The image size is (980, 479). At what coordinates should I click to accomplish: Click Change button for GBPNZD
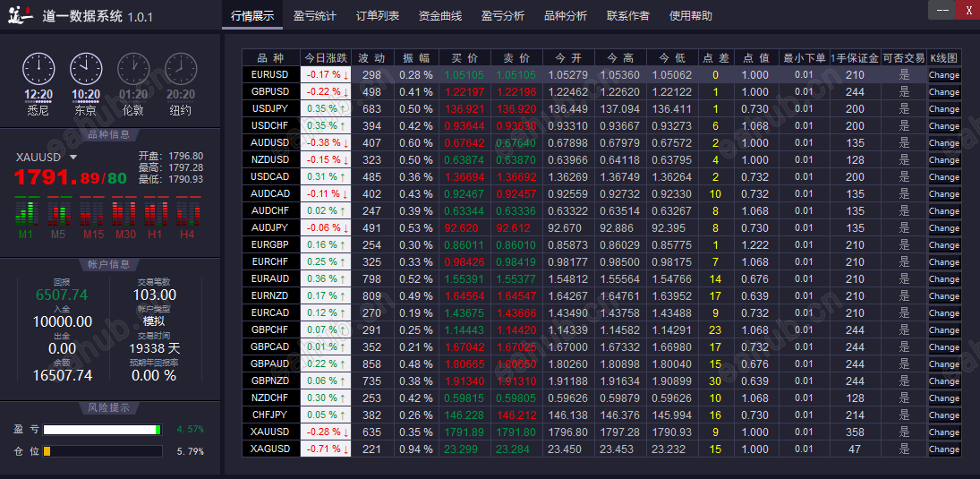coord(943,381)
